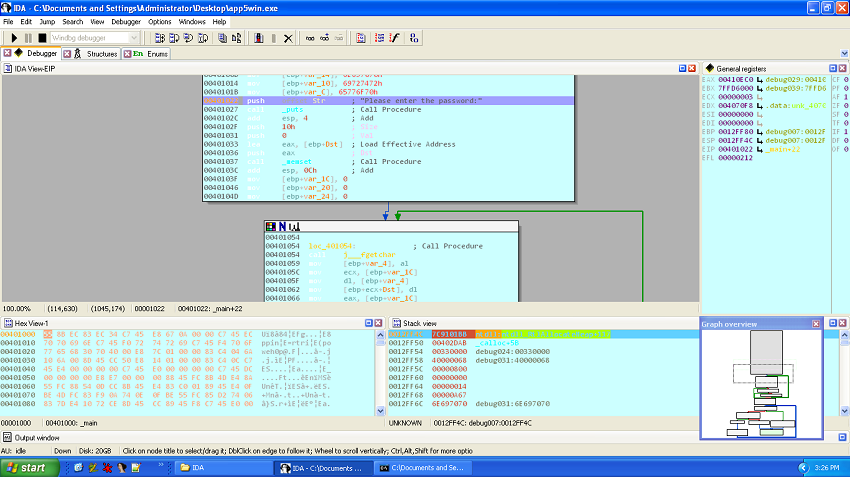The height and width of the screenshot is (477, 850).
Task: Click the EIP register value 00401022
Action: coord(736,149)
